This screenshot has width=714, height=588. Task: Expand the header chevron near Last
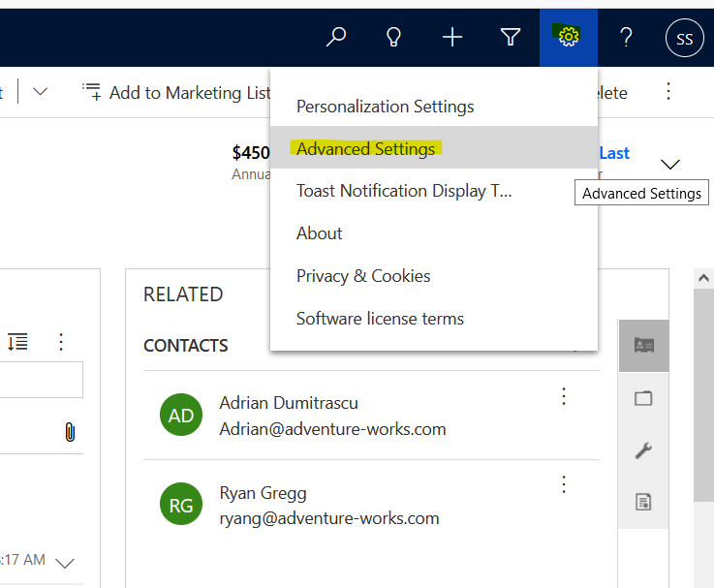pos(670,164)
